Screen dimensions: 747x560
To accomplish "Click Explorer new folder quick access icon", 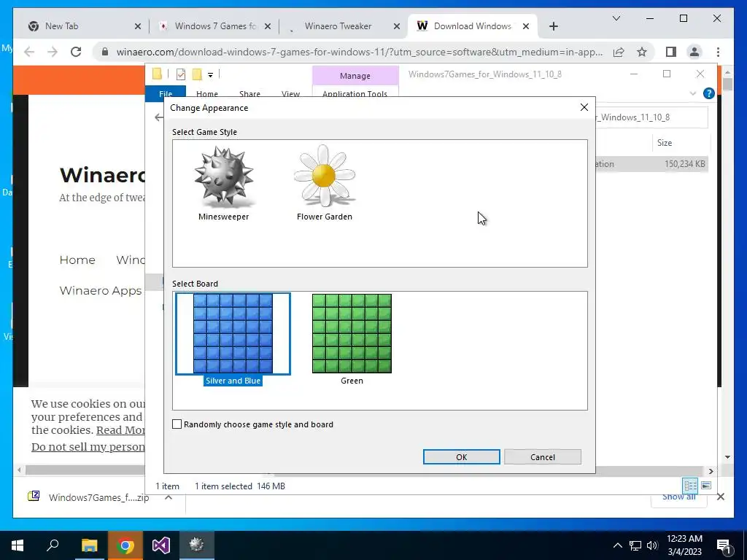I will [197, 74].
